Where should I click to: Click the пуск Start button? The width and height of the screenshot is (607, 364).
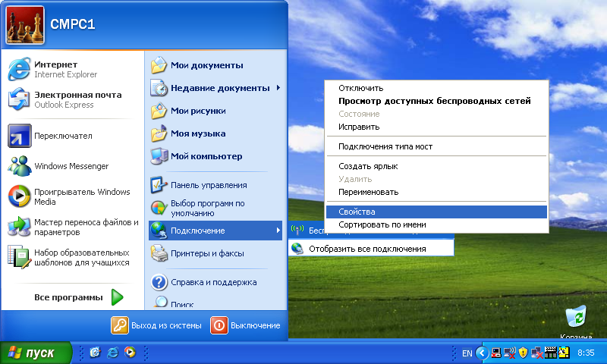pos(36,353)
